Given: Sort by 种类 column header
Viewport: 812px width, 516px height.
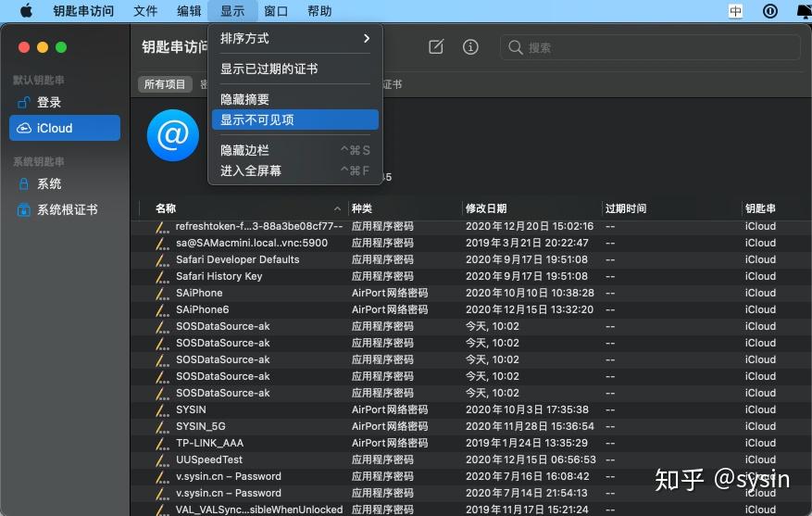Looking at the screenshot, I should click(x=362, y=208).
